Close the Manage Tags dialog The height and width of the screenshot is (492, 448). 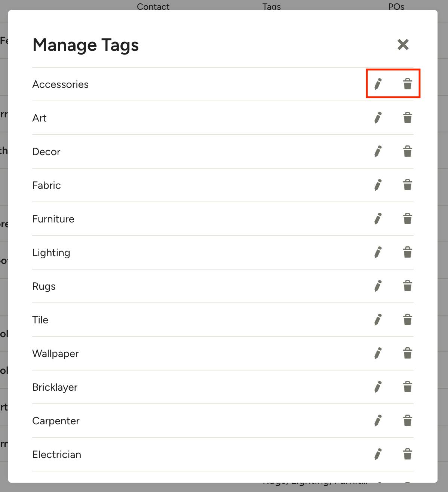tap(403, 44)
